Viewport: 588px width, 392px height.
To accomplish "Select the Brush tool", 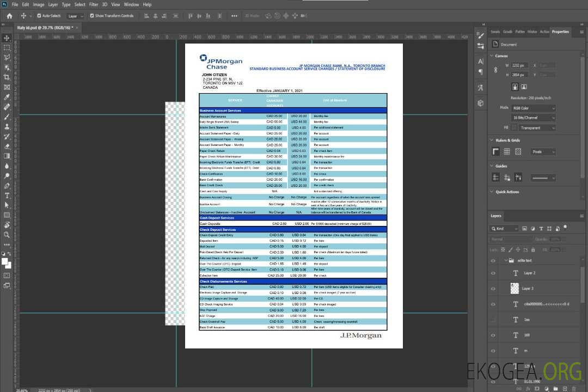I will [x=7, y=117].
